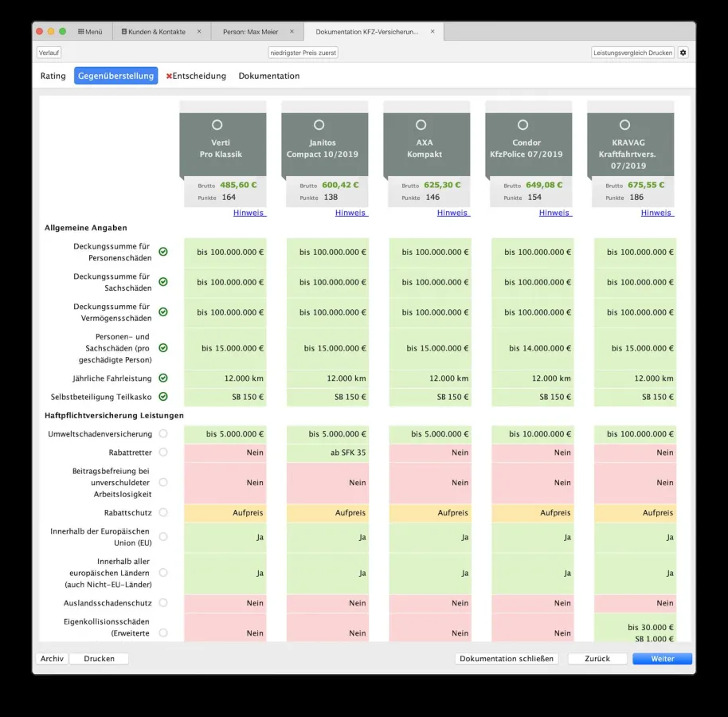Open the settings gear icon
Viewport: 728px width, 717px height.
point(683,53)
